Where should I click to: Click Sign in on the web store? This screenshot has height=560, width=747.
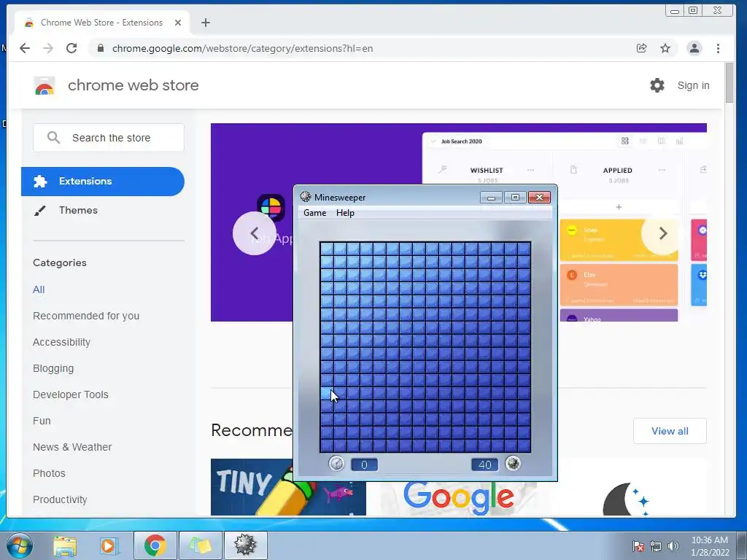pos(693,85)
